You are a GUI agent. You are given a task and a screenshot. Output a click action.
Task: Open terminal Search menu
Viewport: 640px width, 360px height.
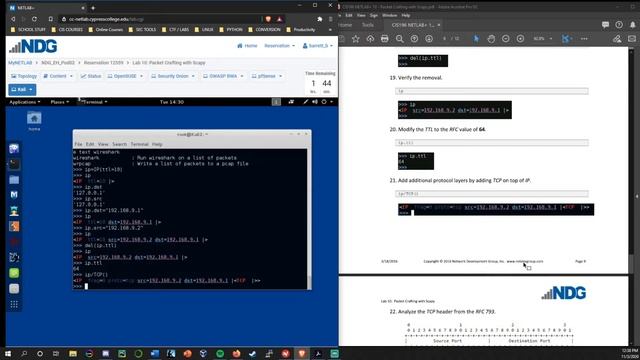(x=119, y=144)
